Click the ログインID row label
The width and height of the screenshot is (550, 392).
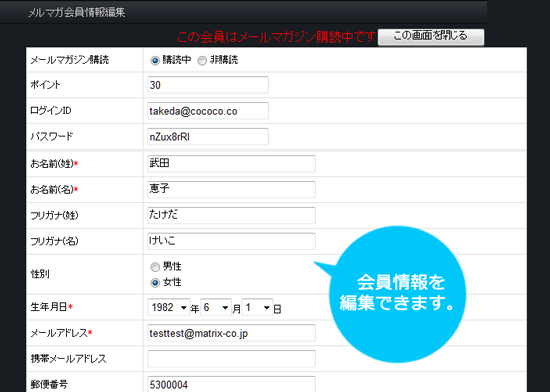[x=51, y=111]
